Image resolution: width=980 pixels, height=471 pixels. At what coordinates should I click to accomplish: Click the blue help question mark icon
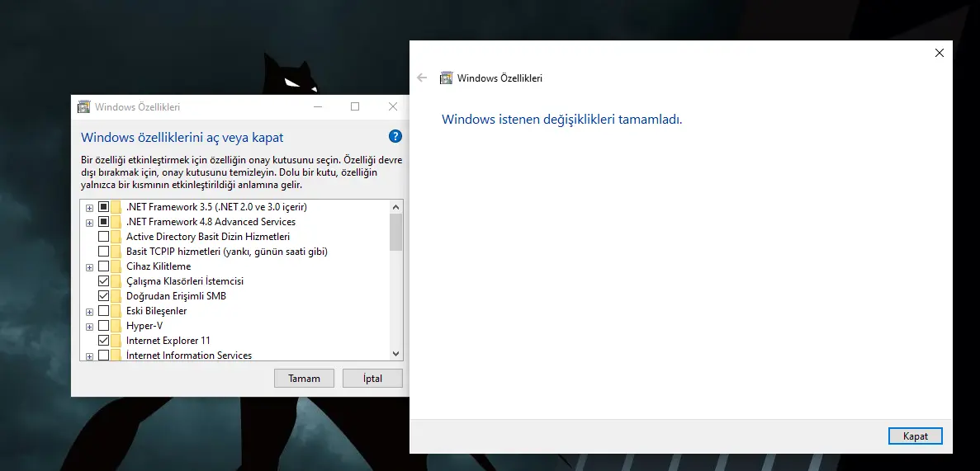[x=395, y=136]
